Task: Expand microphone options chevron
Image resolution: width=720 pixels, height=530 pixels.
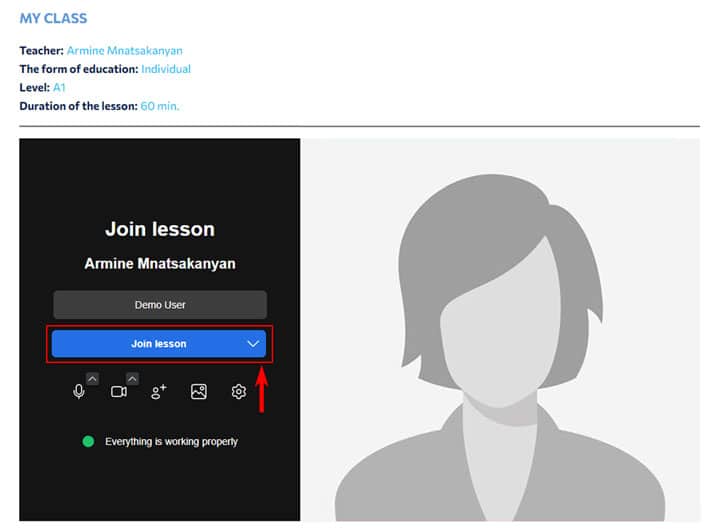Action: 92,379
